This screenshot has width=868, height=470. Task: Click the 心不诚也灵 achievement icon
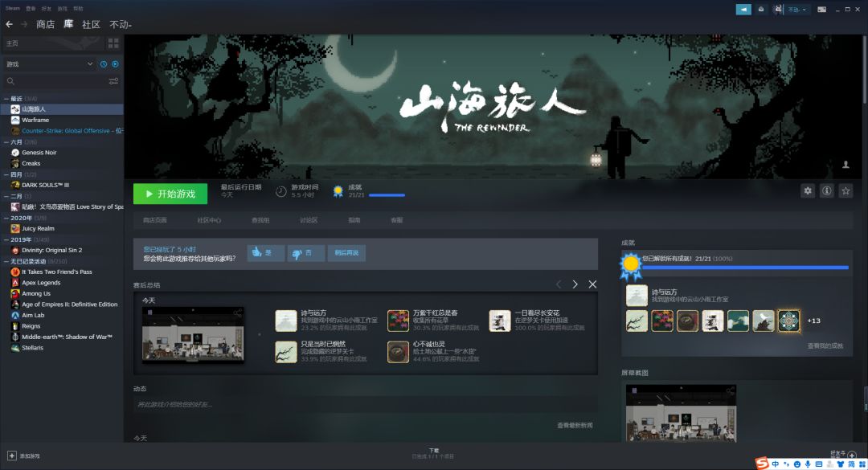[x=398, y=352]
